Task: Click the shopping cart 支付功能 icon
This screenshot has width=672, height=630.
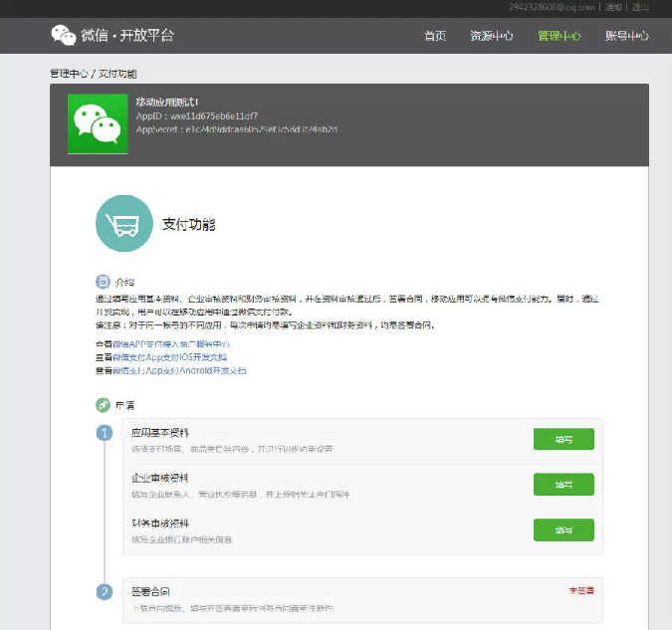Action: click(x=124, y=223)
